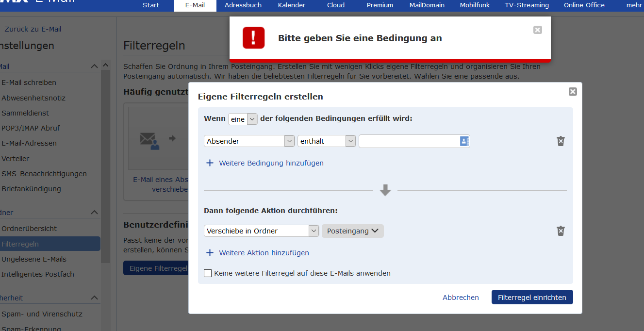Open Sammeldienst settings
644x331 pixels.
(25, 113)
